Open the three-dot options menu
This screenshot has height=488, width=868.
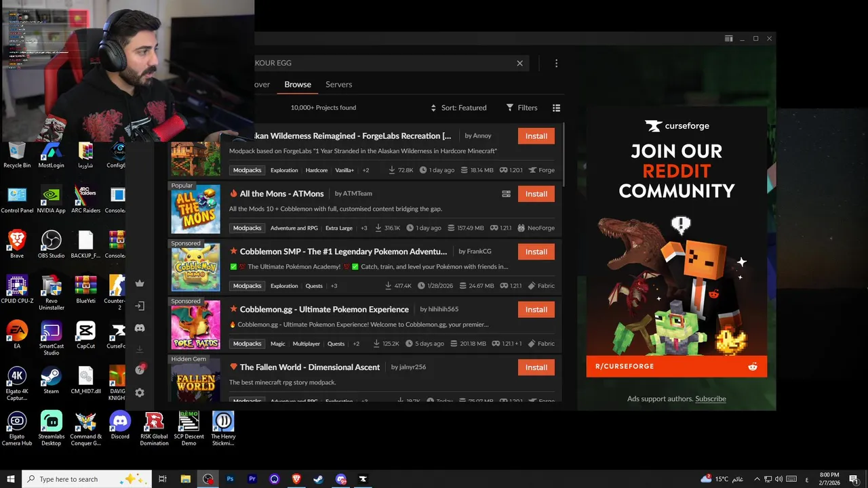coord(556,63)
